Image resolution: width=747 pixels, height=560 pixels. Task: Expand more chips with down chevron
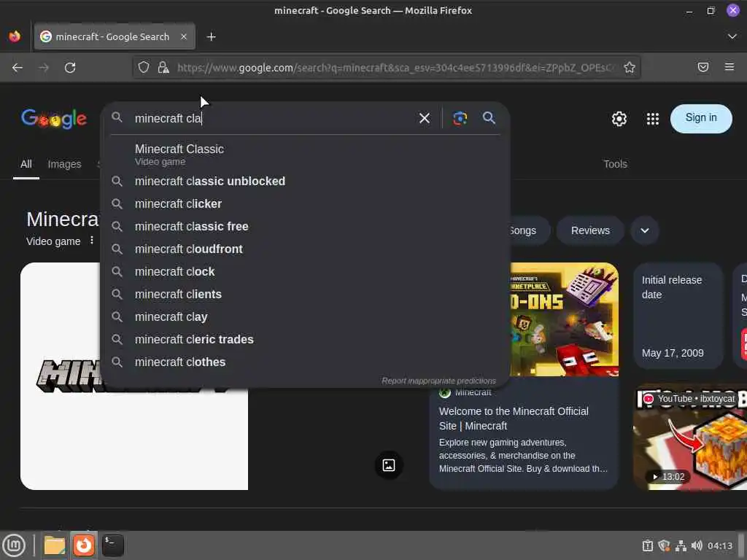tap(645, 230)
